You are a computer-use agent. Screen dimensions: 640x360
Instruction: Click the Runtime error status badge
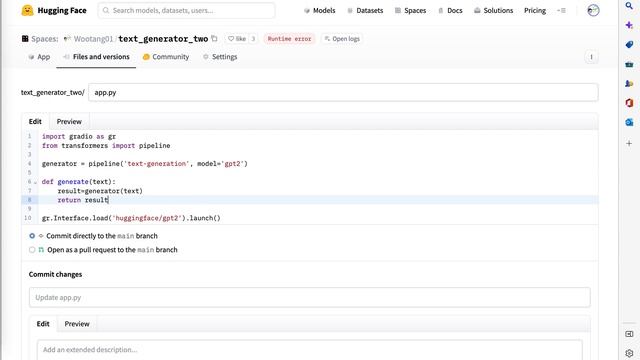(x=289, y=39)
